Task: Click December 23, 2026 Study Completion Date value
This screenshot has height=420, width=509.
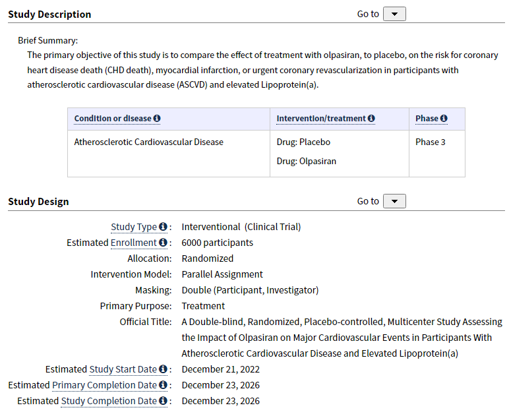Action: pyautogui.click(x=221, y=401)
